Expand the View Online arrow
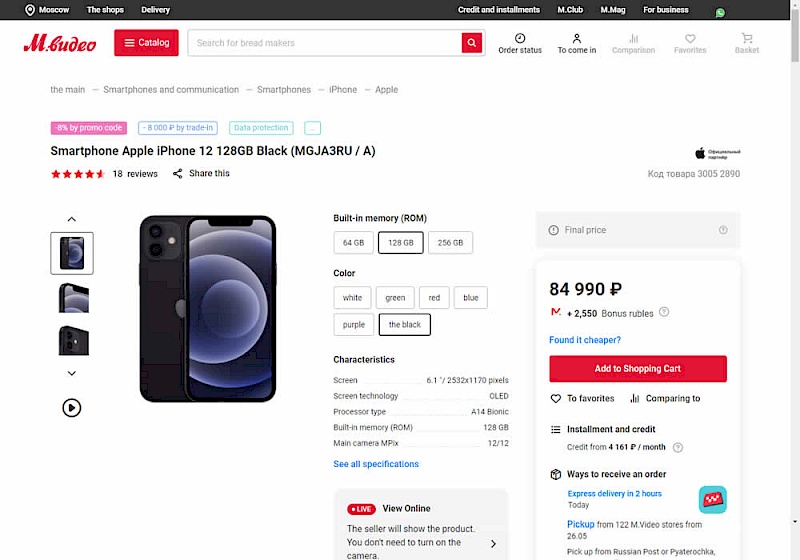 coord(493,544)
